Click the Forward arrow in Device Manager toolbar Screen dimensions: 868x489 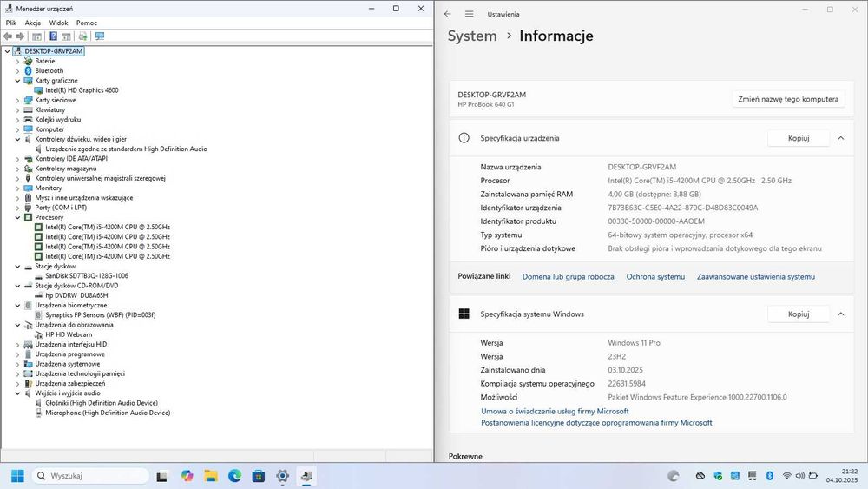(21, 36)
